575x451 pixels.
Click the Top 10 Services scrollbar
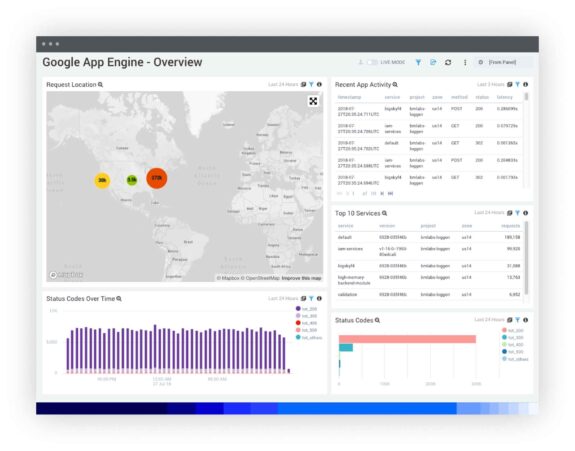(527, 258)
